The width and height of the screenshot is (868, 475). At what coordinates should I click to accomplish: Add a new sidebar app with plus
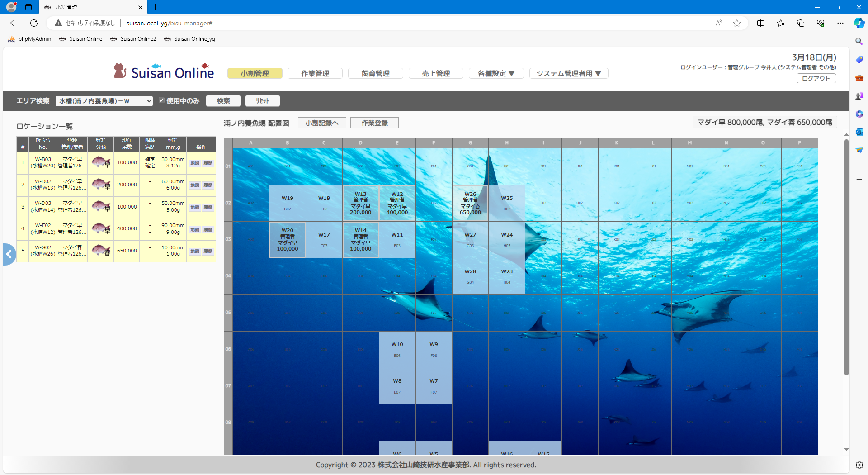859,180
